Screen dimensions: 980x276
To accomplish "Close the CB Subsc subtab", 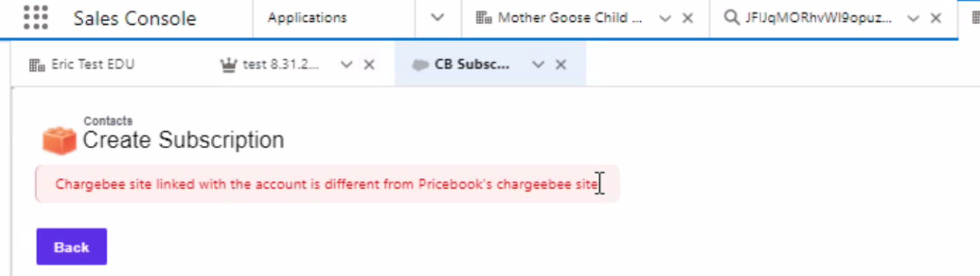I will point(561,65).
